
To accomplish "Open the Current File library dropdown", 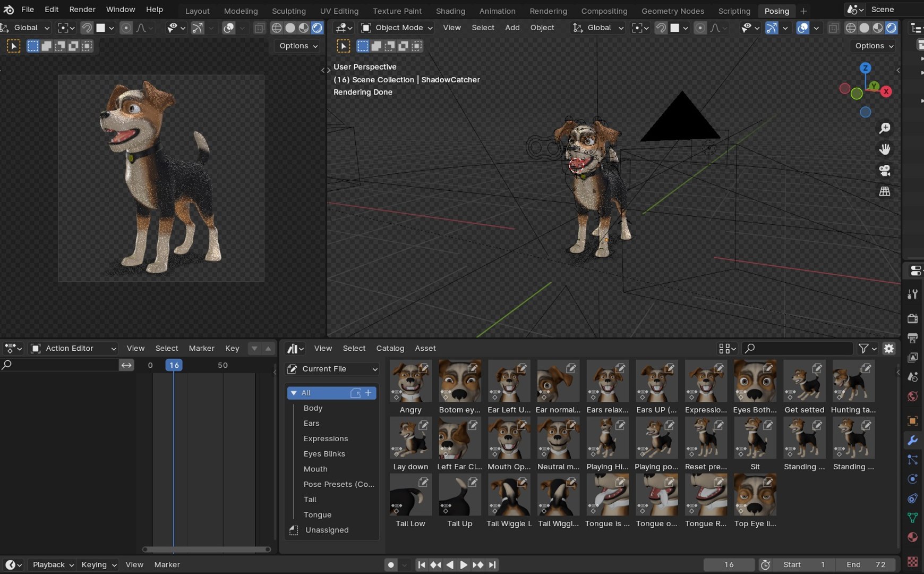I will pyautogui.click(x=332, y=369).
